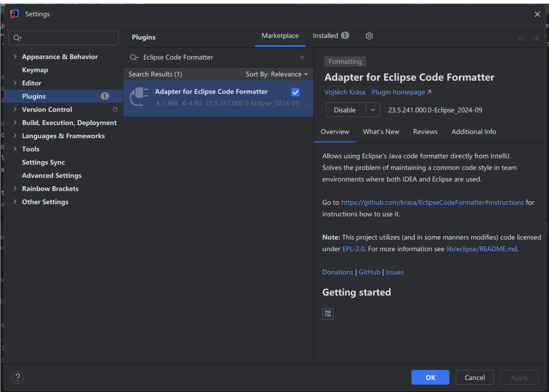Open the GitHub link

369,272
